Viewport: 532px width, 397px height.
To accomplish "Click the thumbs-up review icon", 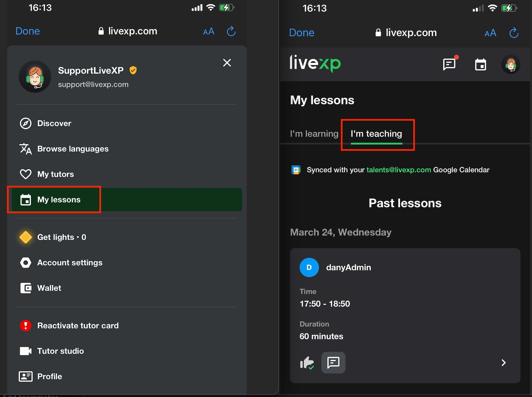I will (x=307, y=363).
